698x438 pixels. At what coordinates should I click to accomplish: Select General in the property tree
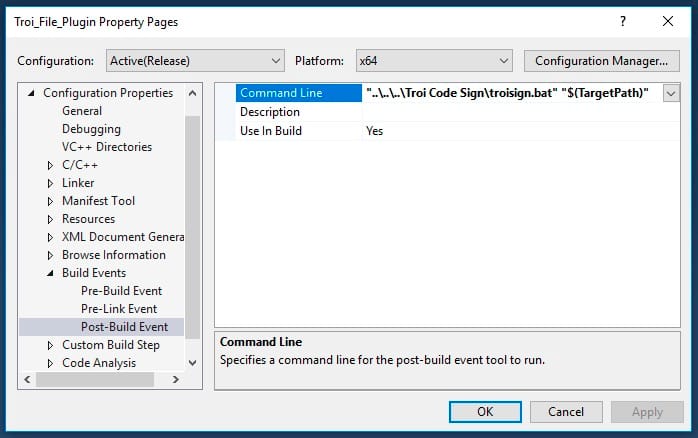tap(82, 111)
